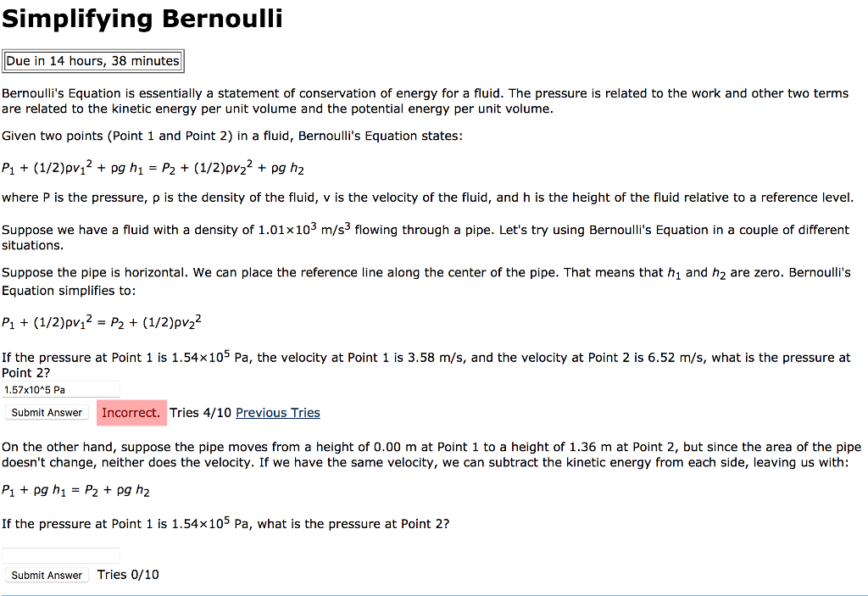Viewport: 868px width, 596px height.
Task: Click the Due in 14 hours notice box
Action: pyautogui.click(x=93, y=60)
